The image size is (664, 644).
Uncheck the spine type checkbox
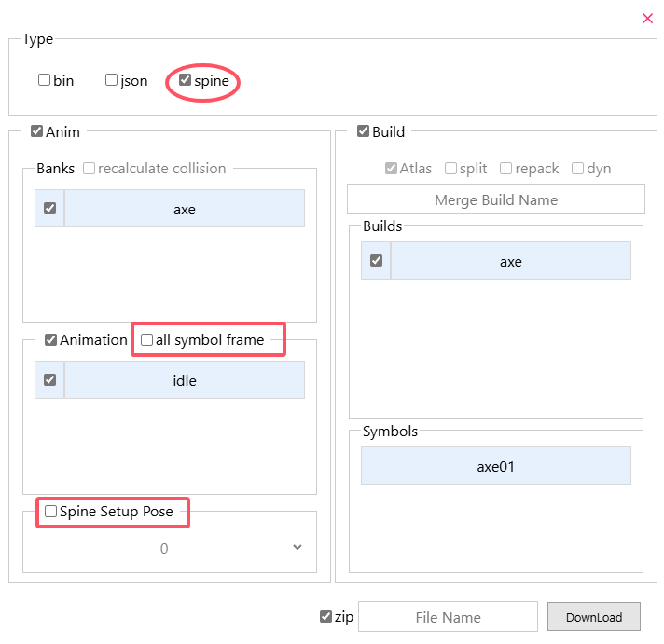point(185,80)
